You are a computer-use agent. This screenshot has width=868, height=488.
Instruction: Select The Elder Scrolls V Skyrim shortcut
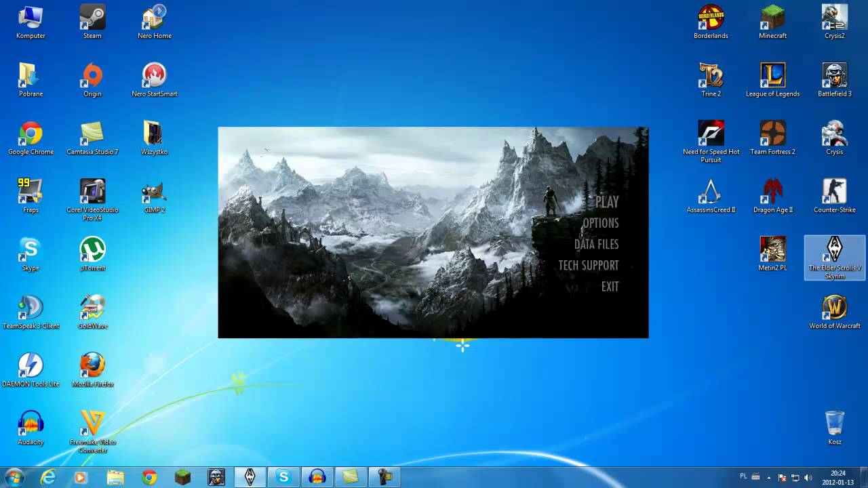(x=835, y=258)
